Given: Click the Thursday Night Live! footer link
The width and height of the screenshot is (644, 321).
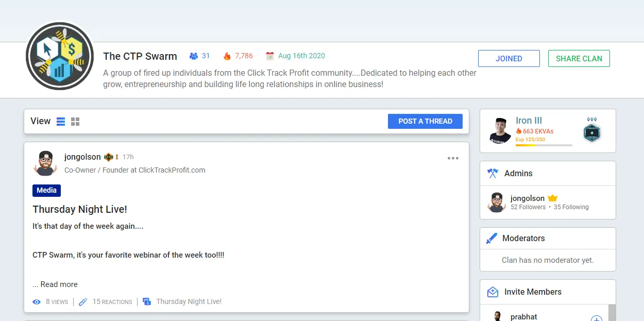Looking at the screenshot, I should click(189, 301).
